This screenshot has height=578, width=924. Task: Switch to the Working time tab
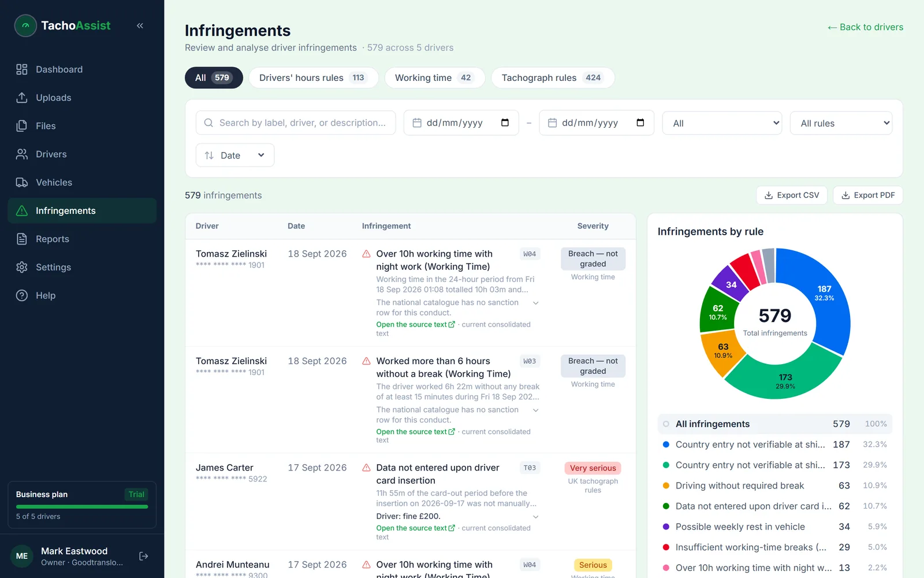pos(435,77)
